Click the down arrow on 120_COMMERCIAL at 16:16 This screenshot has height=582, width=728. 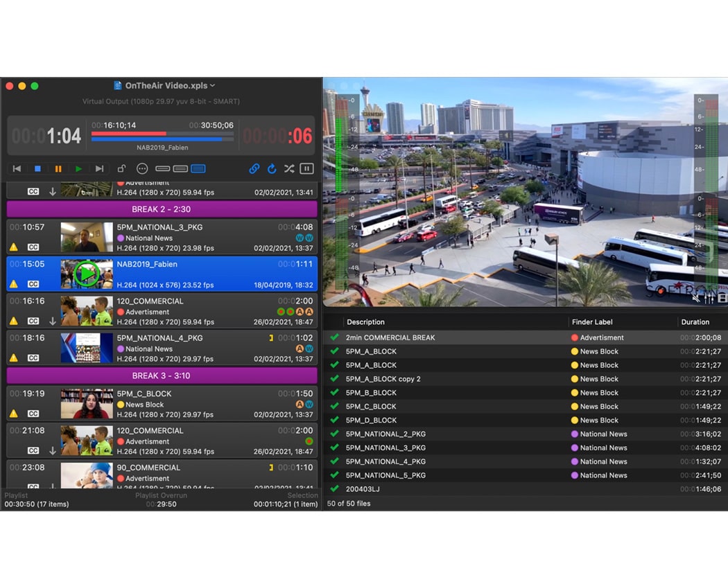click(53, 321)
